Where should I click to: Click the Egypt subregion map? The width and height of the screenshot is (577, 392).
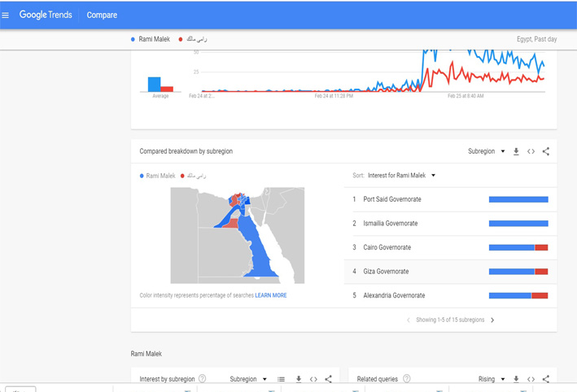(x=238, y=235)
